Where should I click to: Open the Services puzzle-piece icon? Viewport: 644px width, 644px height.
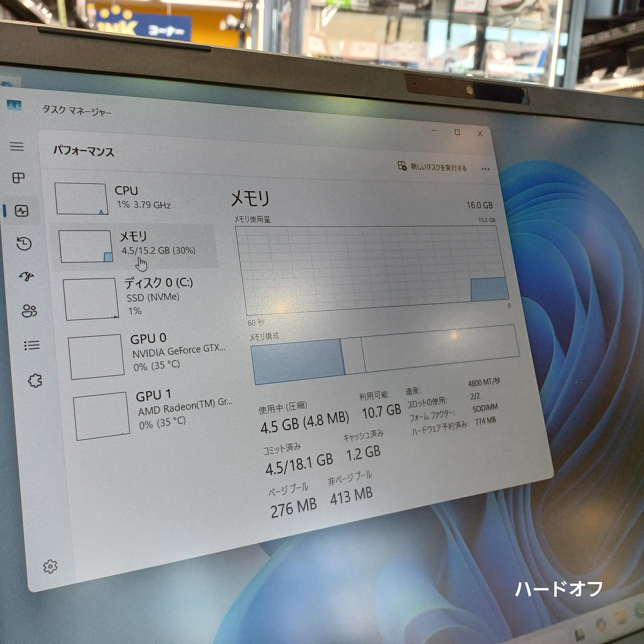coord(35,380)
